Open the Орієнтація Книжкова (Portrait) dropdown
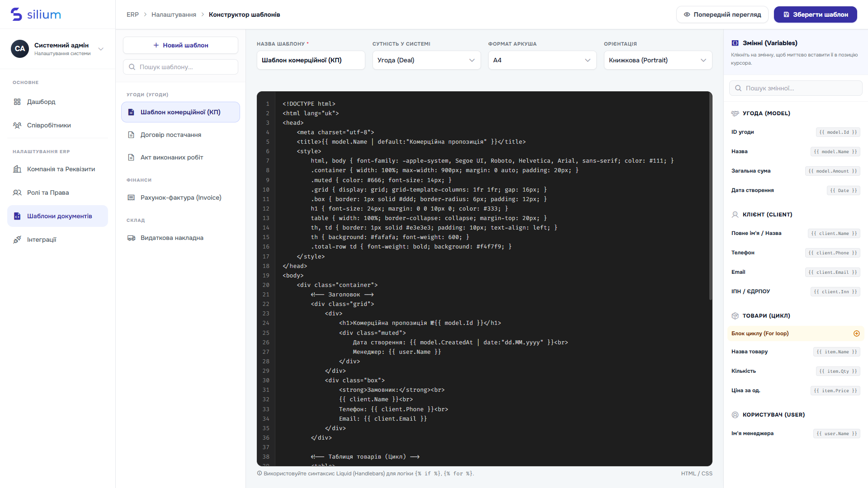Screen dimensions: 868x488 [x=658, y=60]
